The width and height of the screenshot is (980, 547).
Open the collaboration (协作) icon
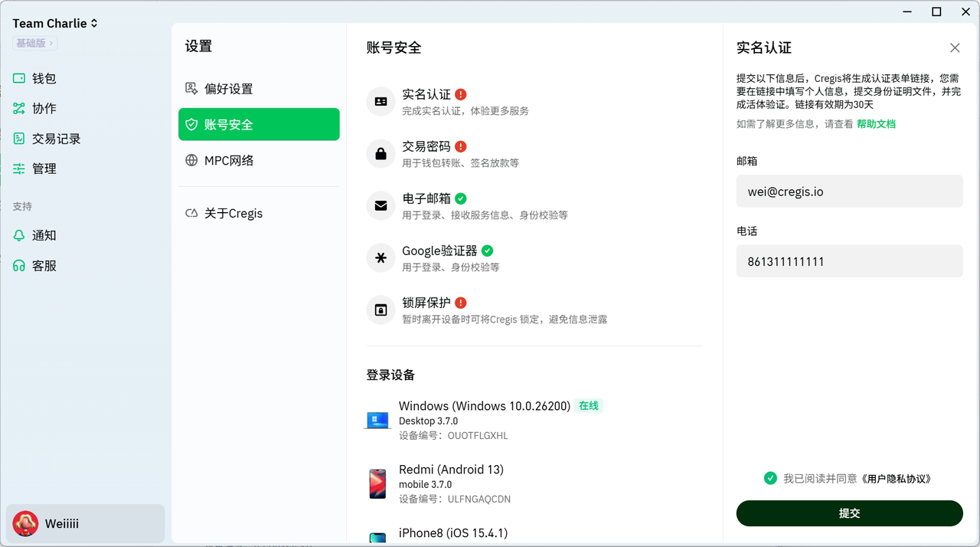[19, 109]
